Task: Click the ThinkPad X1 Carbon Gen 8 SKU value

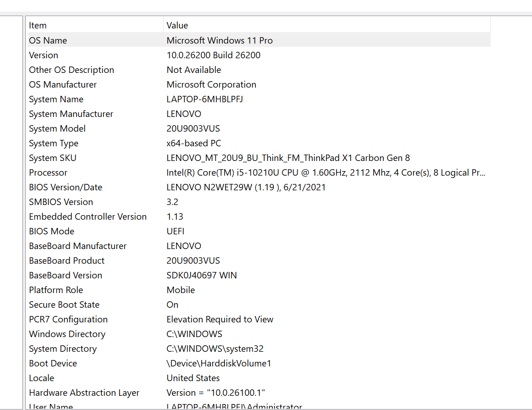Action: (x=288, y=158)
